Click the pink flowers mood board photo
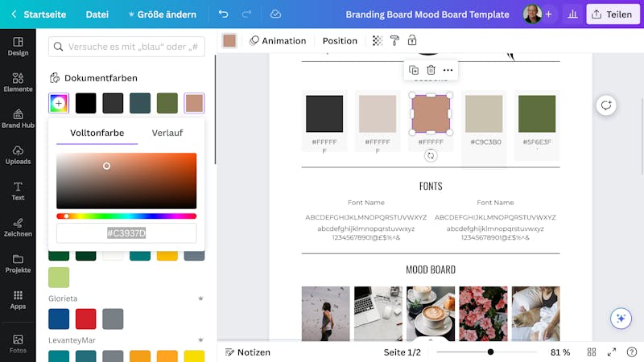The width and height of the screenshot is (644, 362). (x=483, y=314)
